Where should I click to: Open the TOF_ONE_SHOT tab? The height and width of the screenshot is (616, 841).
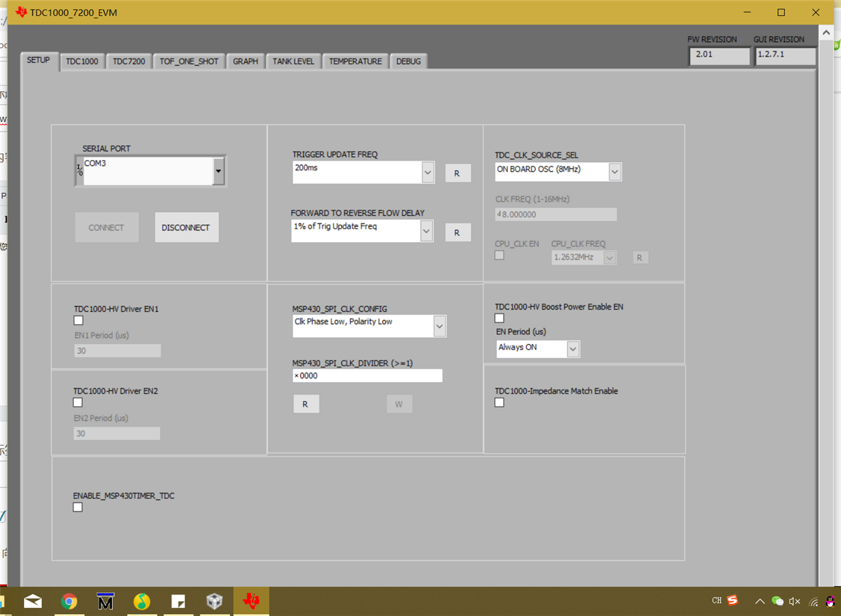(x=189, y=62)
